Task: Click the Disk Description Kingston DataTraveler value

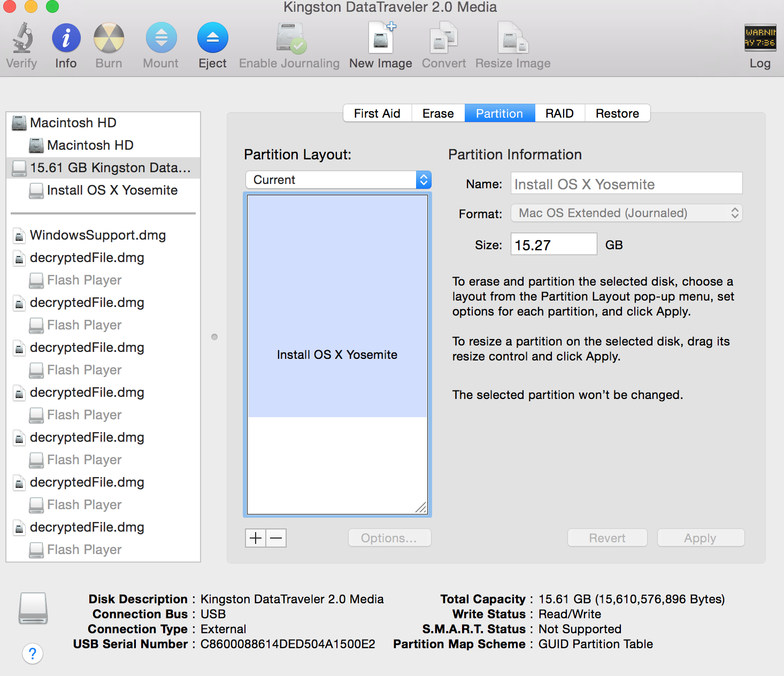Action: [292, 599]
